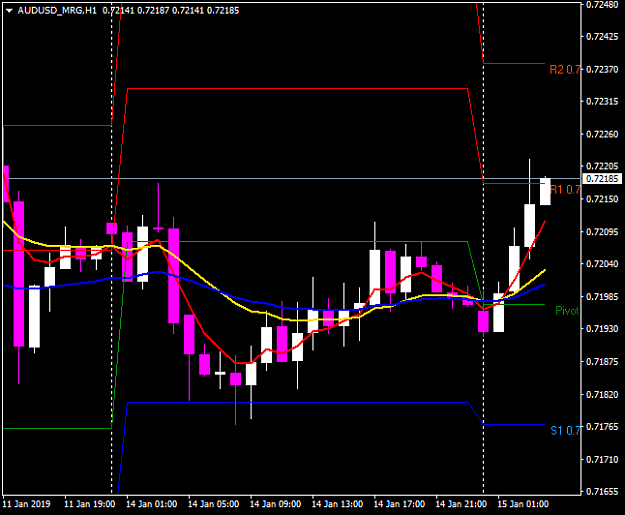Select the last white candlestick at current price
The height and width of the screenshot is (515, 625).
(545, 192)
